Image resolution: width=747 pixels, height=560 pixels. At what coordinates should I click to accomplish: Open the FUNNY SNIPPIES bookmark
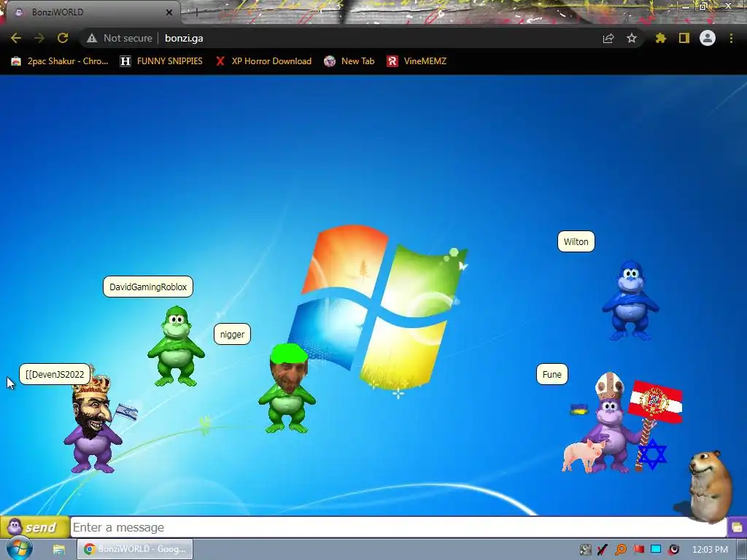[x=161, y=61]
